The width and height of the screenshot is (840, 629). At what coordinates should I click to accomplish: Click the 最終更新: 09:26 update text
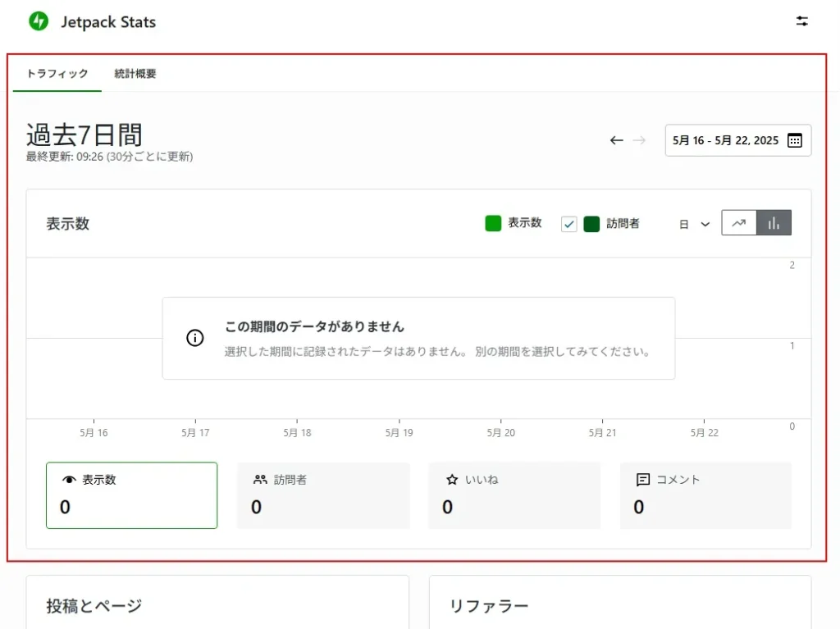pyautogui.click(x=109, y=157)
